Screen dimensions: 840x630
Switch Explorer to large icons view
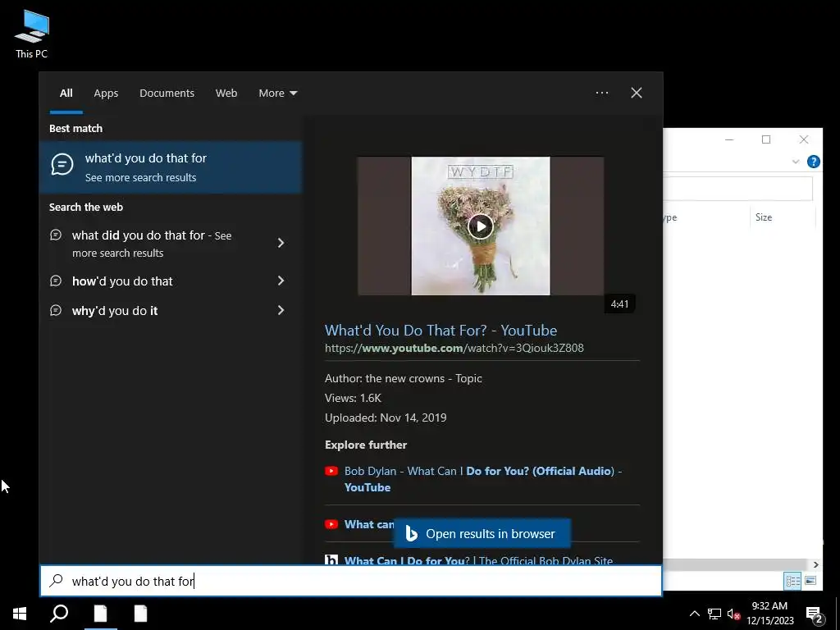(810, 581)
